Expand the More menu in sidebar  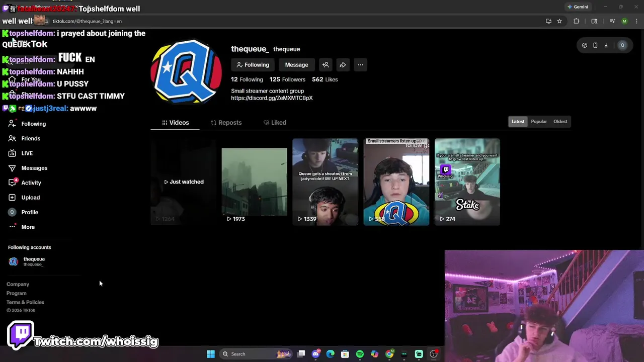[x=28, y=227]
